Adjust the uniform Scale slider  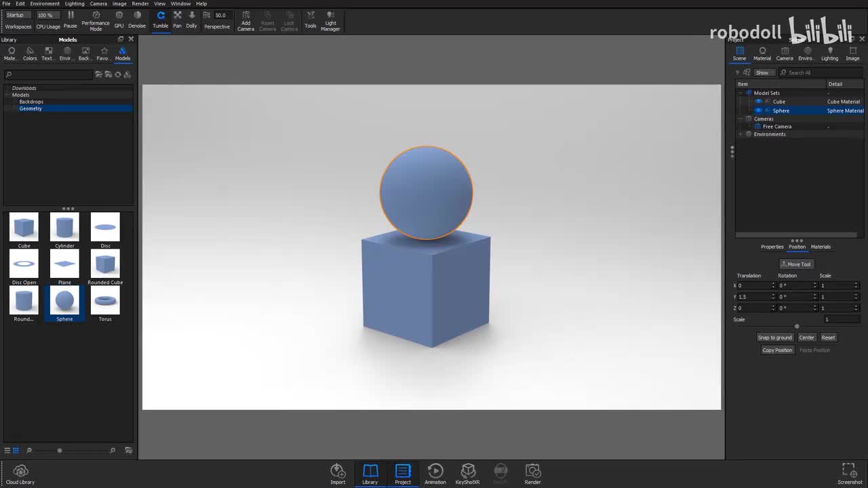tap(797, 327)
